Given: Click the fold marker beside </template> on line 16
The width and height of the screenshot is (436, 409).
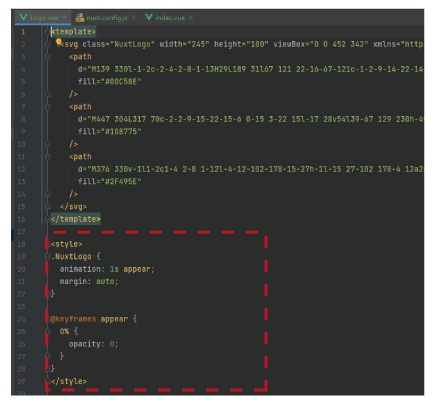Looking at the screenshot, I should click(47, 219).
